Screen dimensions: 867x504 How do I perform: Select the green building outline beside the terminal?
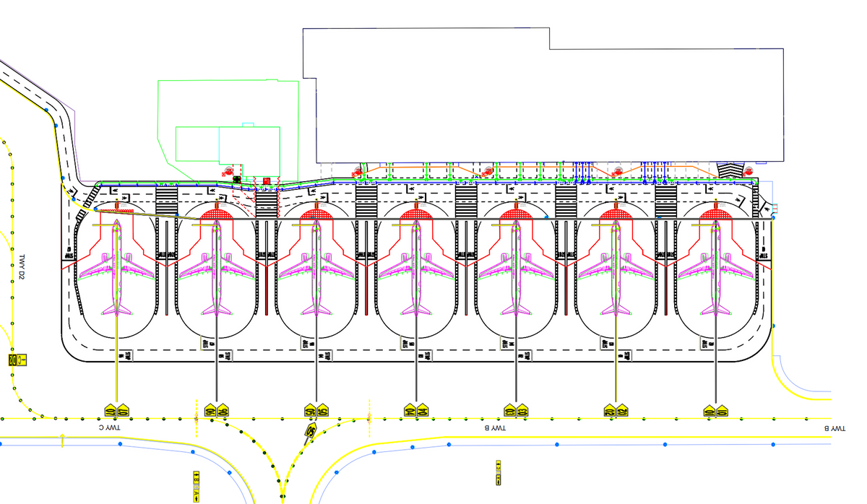[228, 130]
